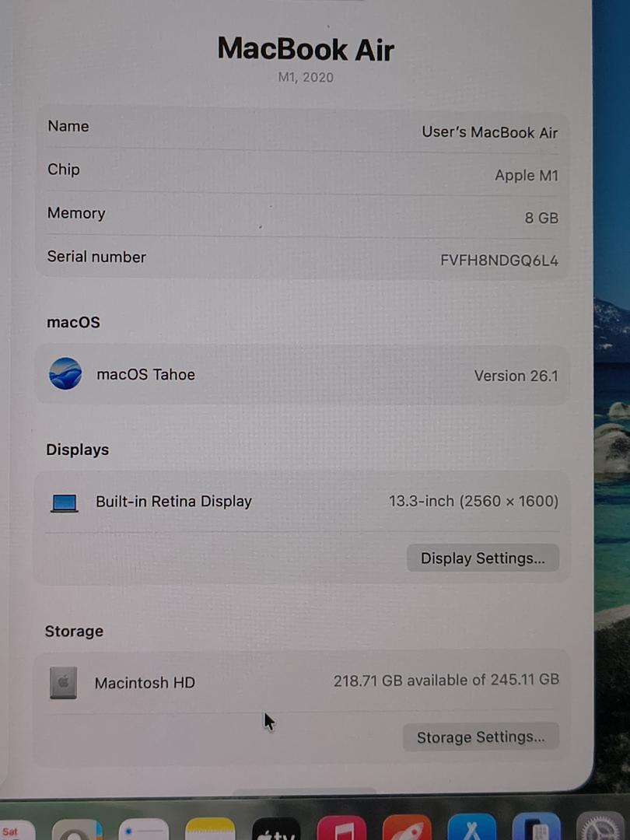Click the Version 26.1 text

516,376
